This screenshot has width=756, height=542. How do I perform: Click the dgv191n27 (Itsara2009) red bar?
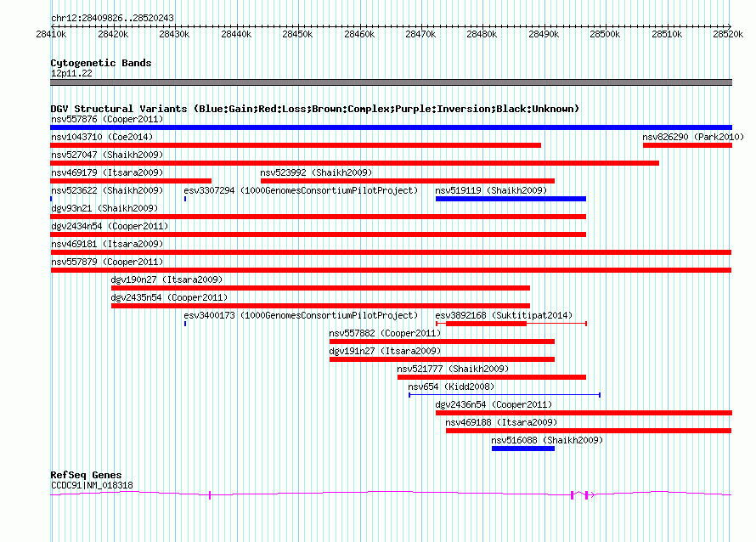click(x=442, y=359)
